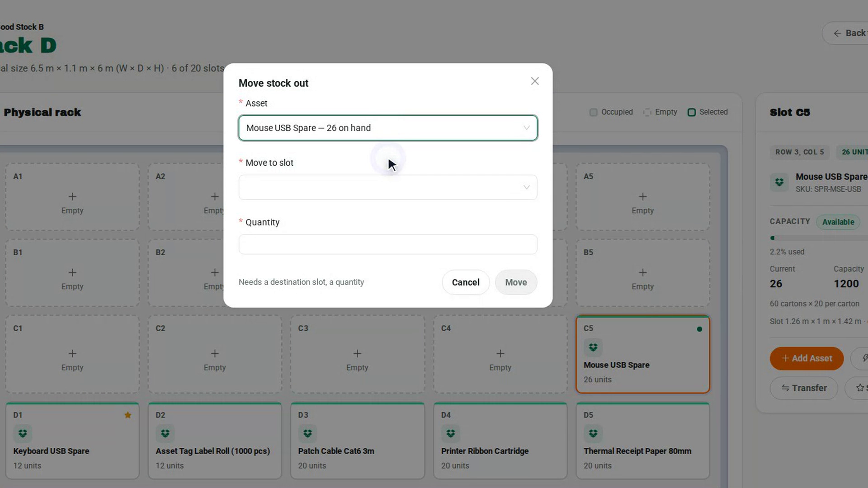Select the Patch Cable Cat6 3m slot
The image size is (868, 488).
pyautogui.click(x=357, y=441)
